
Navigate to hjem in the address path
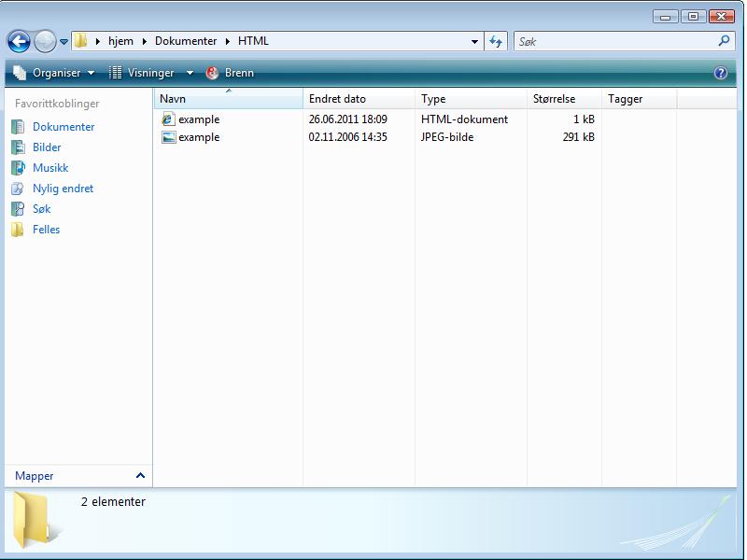click(x=120, y=41)
